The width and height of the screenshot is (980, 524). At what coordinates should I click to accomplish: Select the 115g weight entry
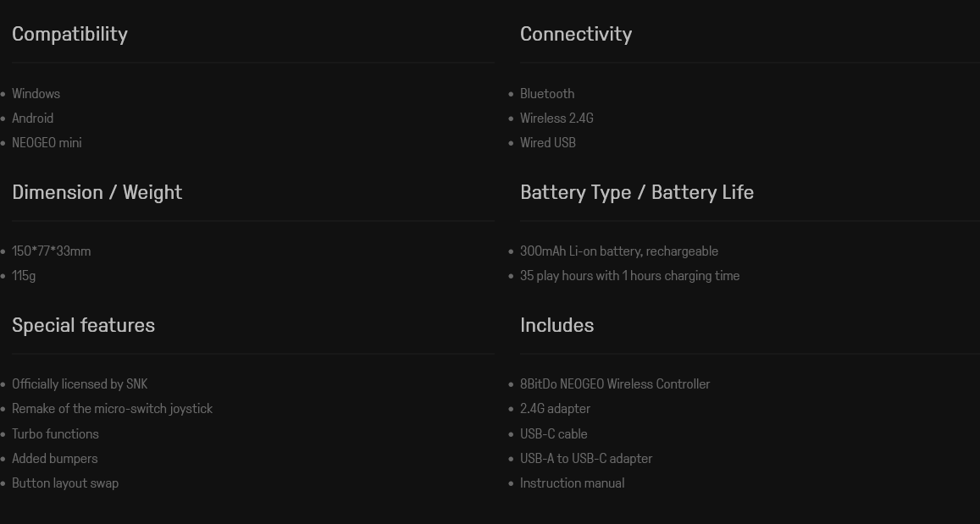[24, 276]
